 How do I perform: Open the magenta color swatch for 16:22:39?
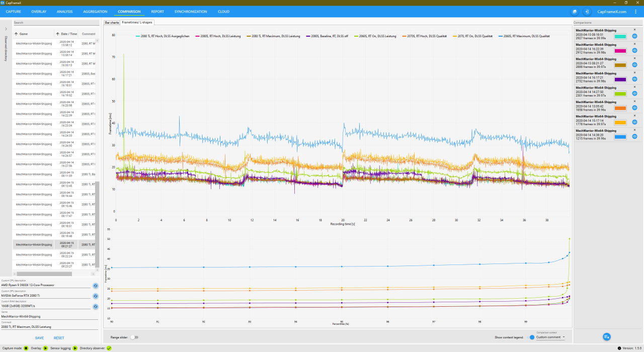pos(620,51)
